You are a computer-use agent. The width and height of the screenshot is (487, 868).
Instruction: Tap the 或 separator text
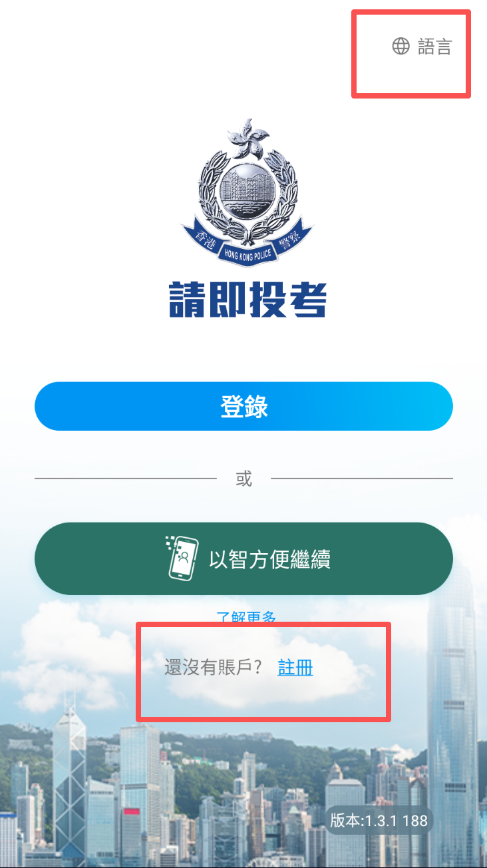coord(244,478)
